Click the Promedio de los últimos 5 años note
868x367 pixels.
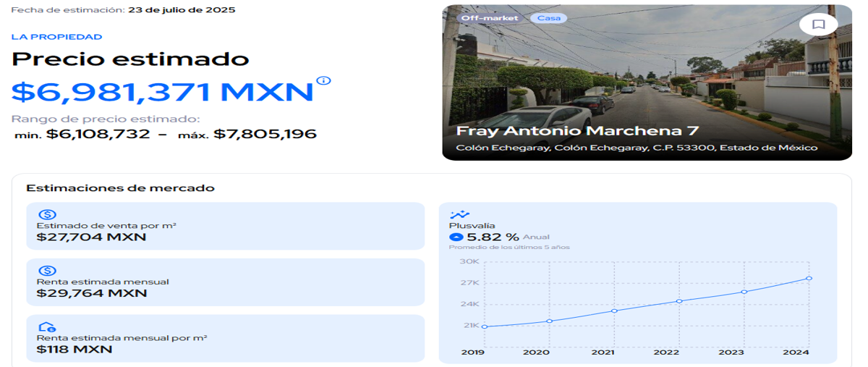pos(509,248)
